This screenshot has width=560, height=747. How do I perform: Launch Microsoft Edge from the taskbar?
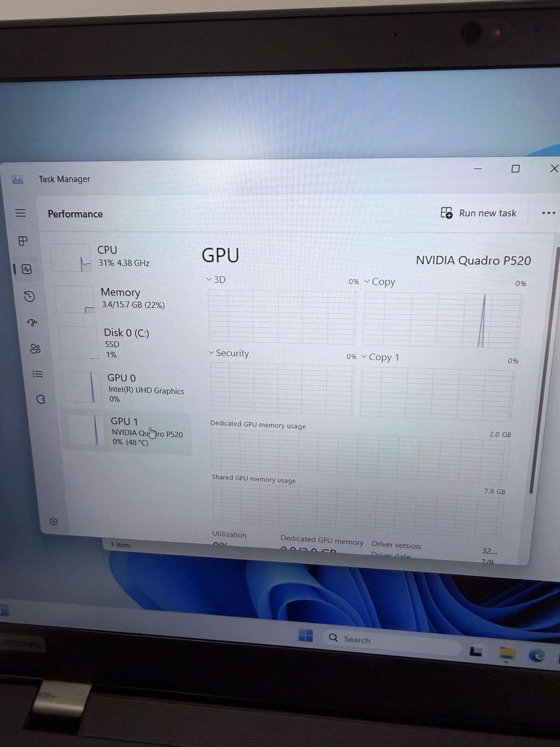537,655
